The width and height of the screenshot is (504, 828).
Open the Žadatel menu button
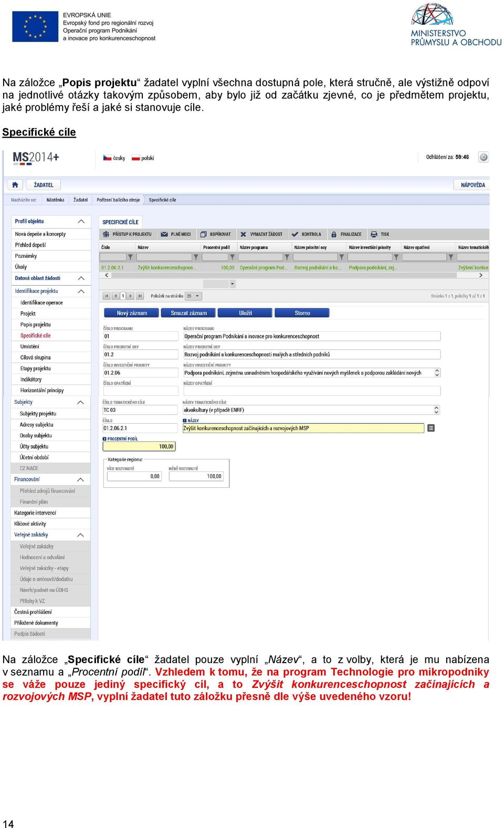[x=44, y=185]
